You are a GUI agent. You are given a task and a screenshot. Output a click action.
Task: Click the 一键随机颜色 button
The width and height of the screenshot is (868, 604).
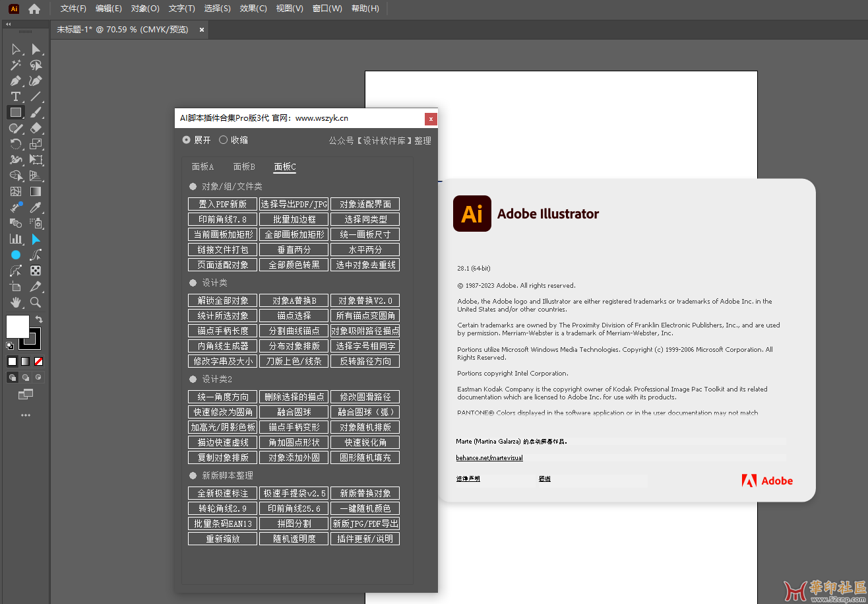click(x=365, y=508)
